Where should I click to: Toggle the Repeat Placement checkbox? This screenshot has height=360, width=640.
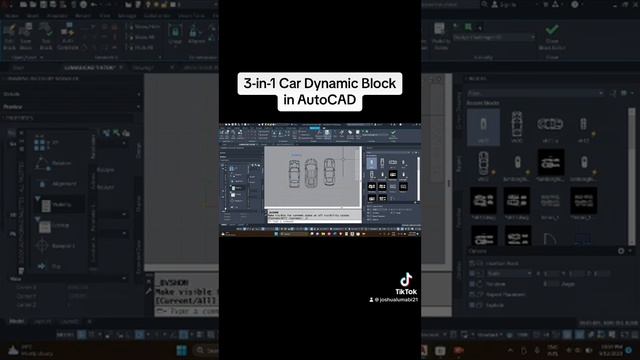(472, 294)
